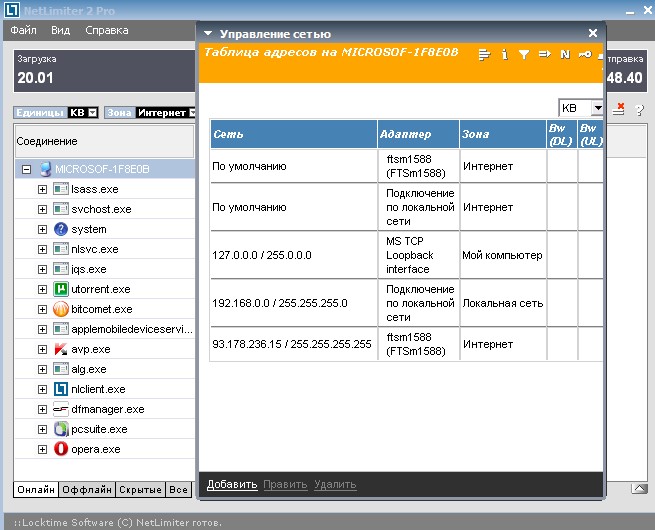This screenshot has height=530, width=655.
Task: Click the 'N' network icon in the orange header
Action: click(565, 54)
